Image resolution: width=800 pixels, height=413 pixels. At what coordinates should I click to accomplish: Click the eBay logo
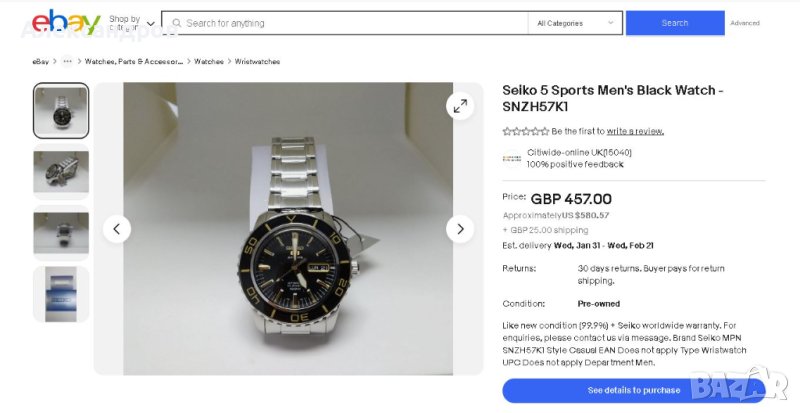pyautogui.click(x=67, y=22)
